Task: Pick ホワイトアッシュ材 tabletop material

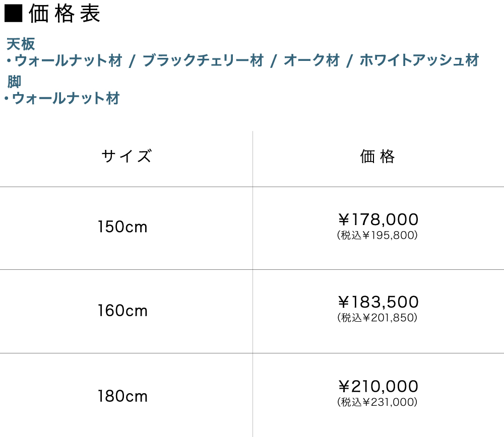Action: click(x=419, y=61)
